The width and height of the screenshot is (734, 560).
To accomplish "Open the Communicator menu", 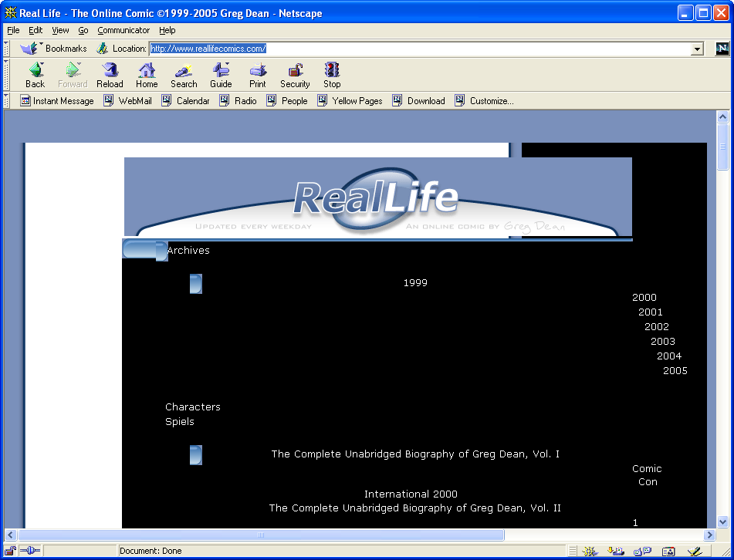I will click(x=123, y=30).
